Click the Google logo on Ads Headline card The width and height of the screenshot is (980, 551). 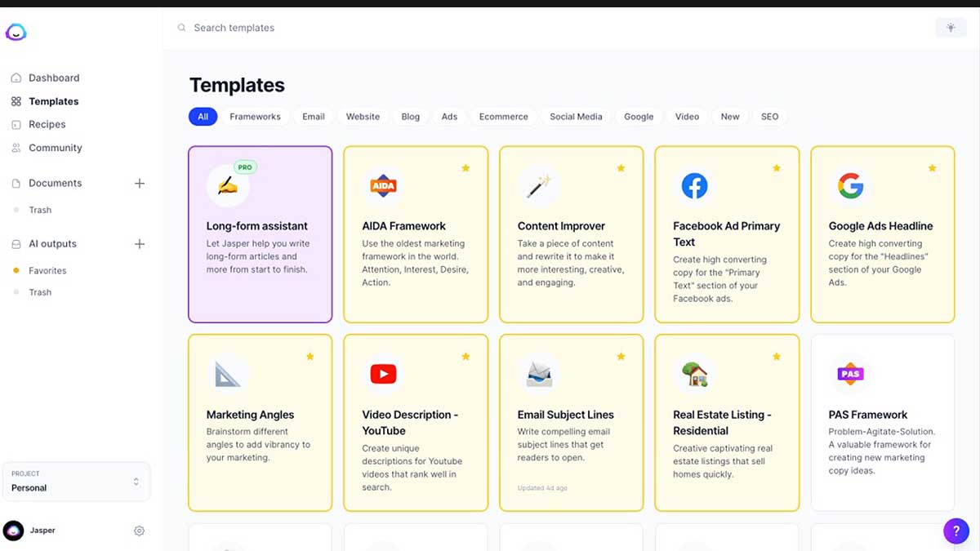850,186
